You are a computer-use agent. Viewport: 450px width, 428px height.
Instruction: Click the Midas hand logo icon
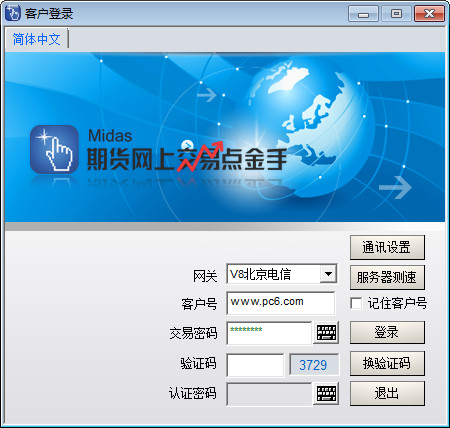click(54, 149)
